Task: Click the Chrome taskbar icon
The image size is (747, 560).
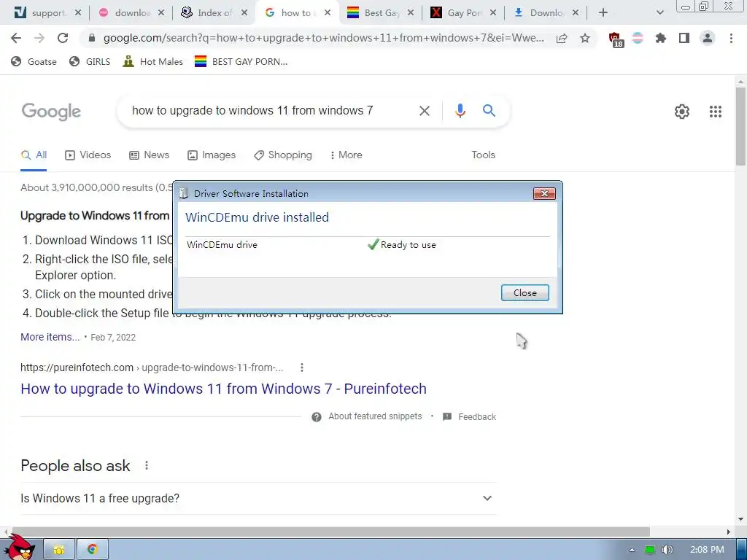Action: click(x=93, y=550)
